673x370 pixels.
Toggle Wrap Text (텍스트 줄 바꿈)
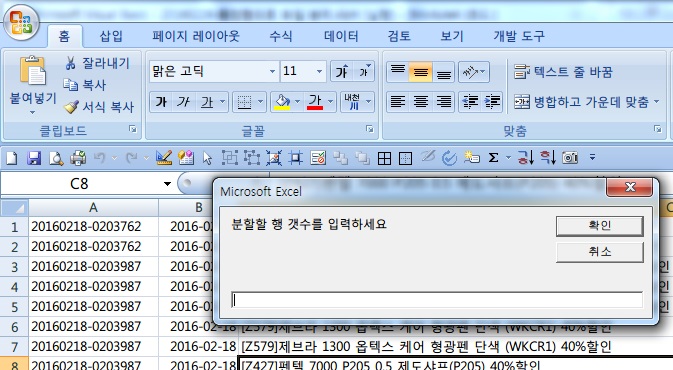coord(563,72)
